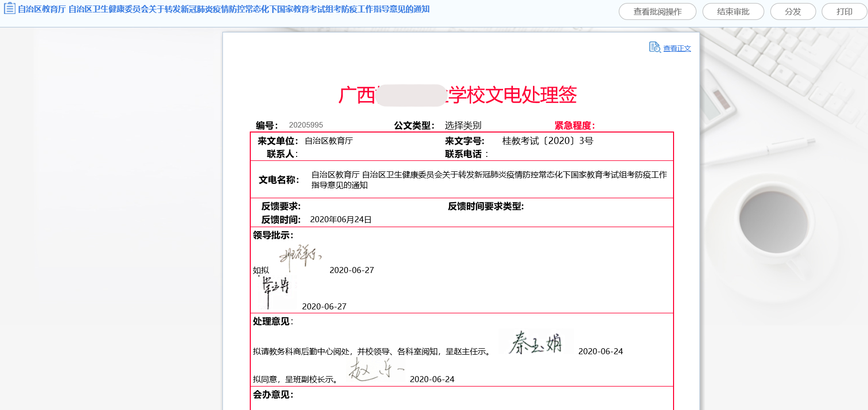Screen dimensions: 868x410
Task: Click the first handwritten signature under 领导批示
Action: [x=300, y=256]
